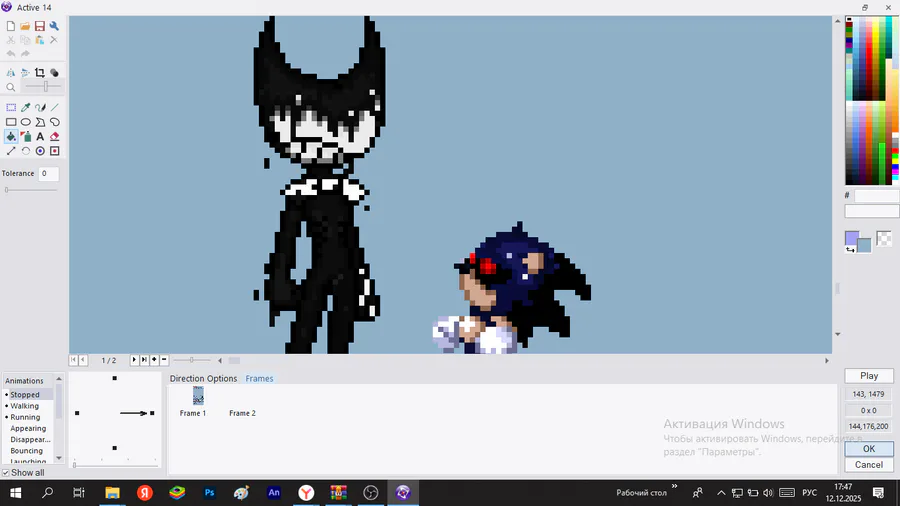The image size is (900, 506).
Task: Select the Brush tool
Action: click(x=40, y=107)
